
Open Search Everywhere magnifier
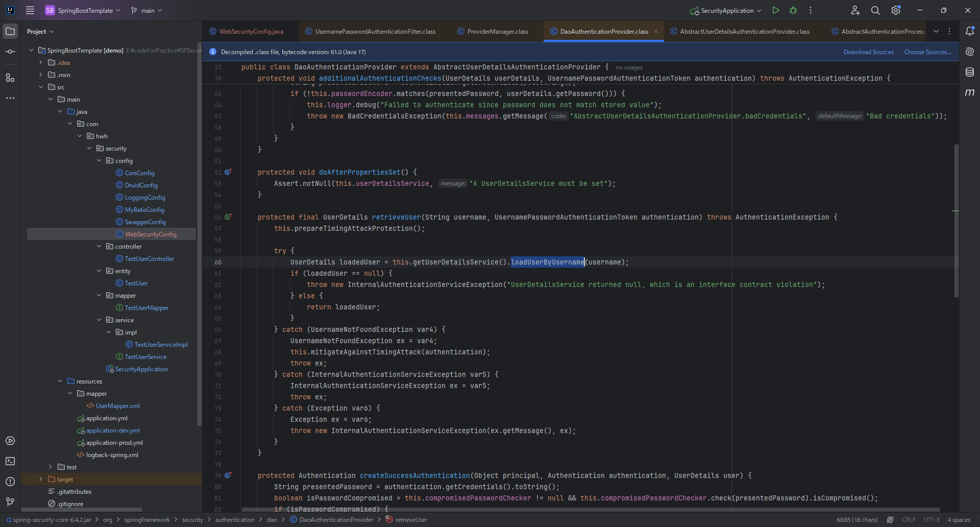(x=875, y=10)
